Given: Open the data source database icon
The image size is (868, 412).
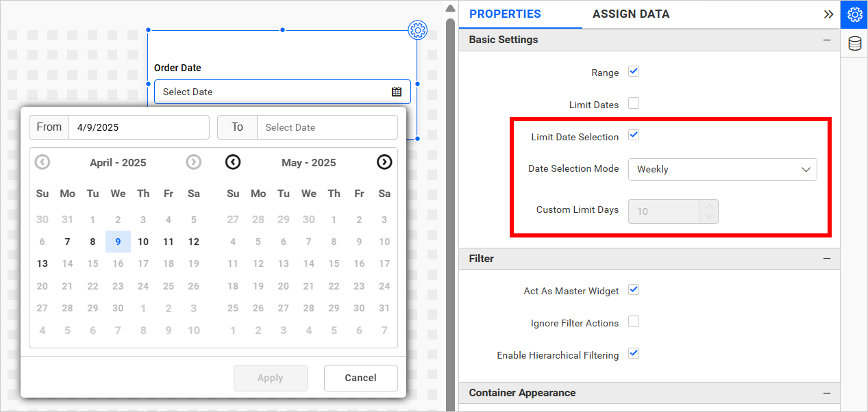Looking at the screenshot, I should click(854, 44).
